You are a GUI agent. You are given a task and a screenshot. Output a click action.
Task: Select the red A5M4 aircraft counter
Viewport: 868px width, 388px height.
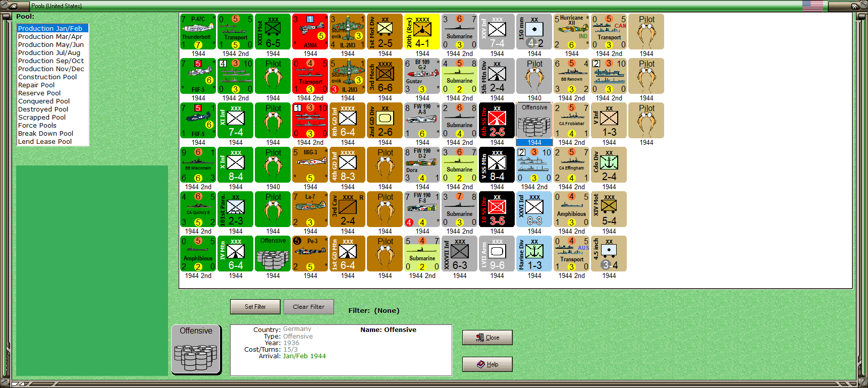[310, 32]
